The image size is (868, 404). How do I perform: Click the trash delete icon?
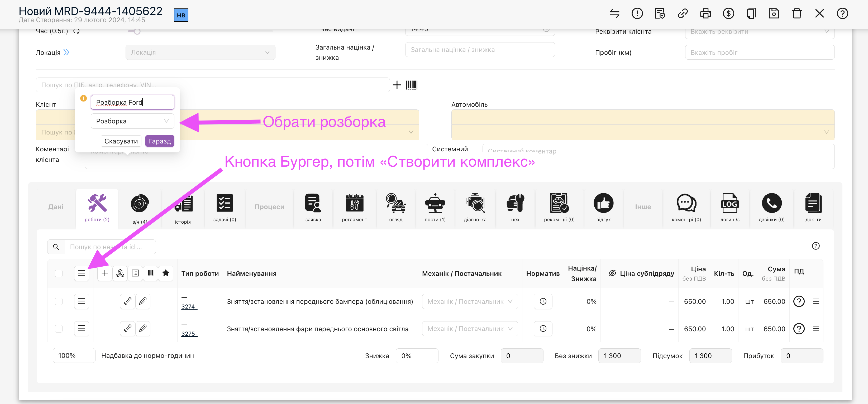pyautogui.click(x=797, y=13)
